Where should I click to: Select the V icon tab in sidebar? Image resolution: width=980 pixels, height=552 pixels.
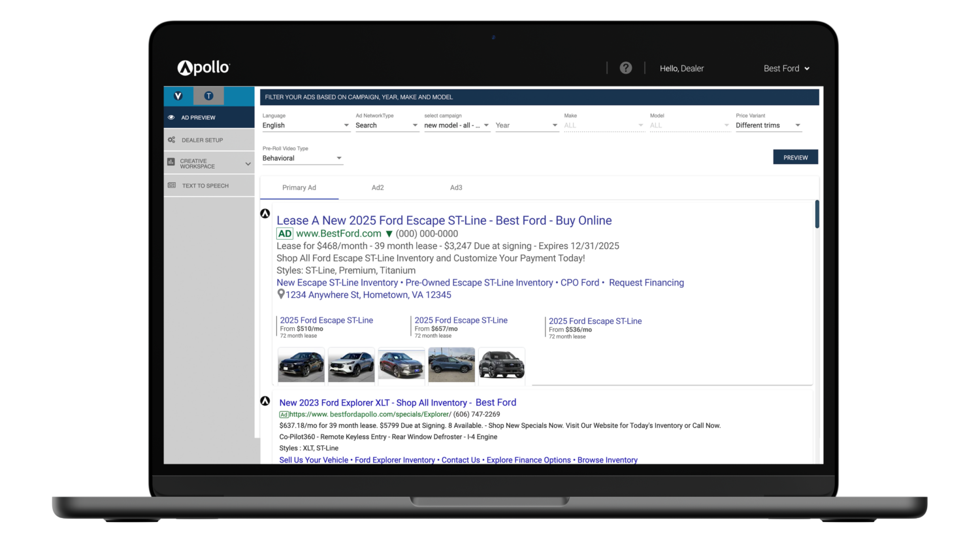[x=178, y=96]
